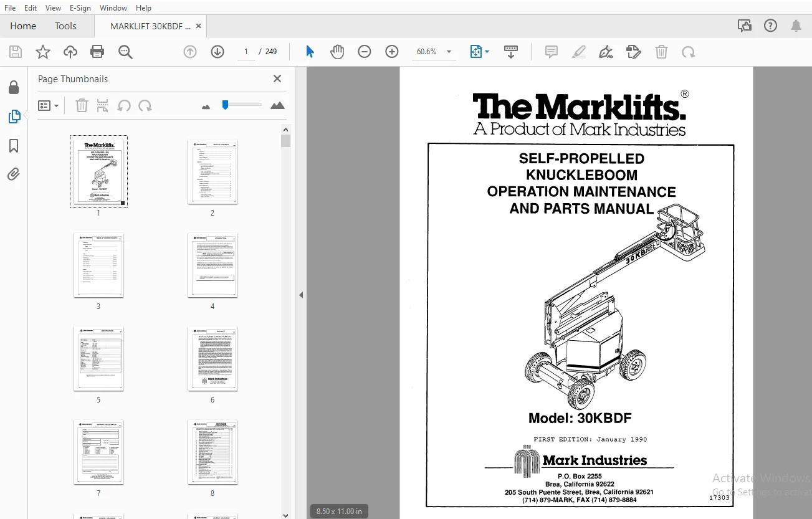
Task: Click the insert pages icon in thumbnails panel
Action: pos(103,106)
